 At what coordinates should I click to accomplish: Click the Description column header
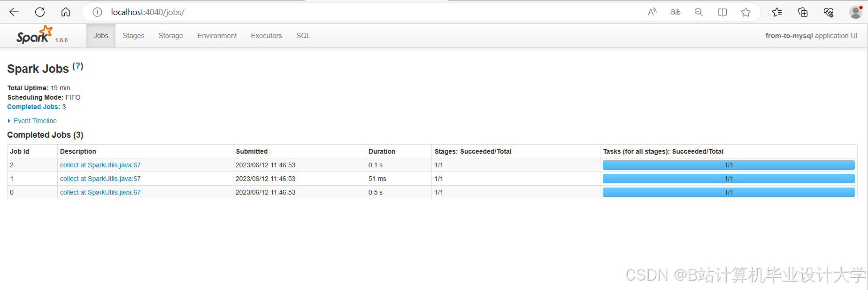pyautogui.click(x=145, y=151)
